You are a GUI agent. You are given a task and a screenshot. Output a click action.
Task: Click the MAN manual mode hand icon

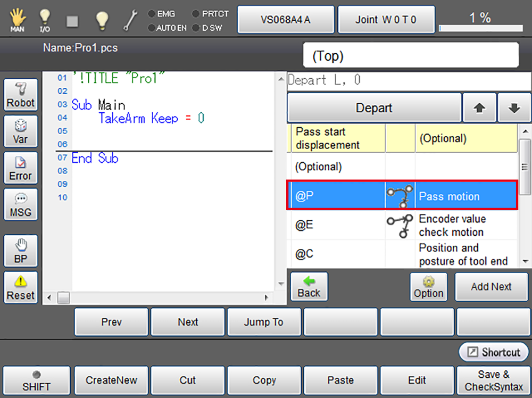pos(17,19)
